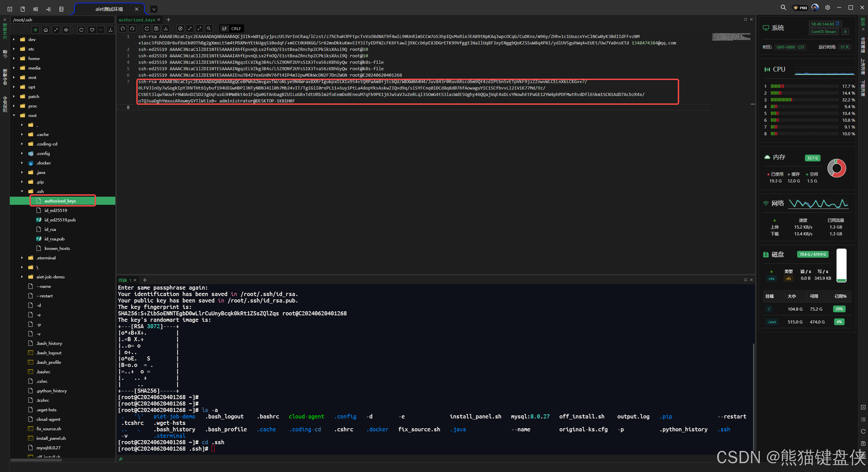Toggle hidden files visibility with the eye icon
Screen dimensions: 868x472
66,30
